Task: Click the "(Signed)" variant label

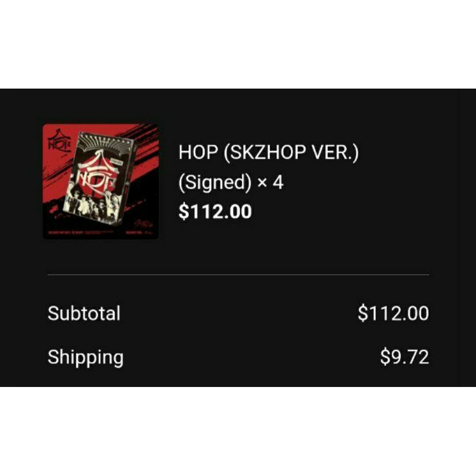Action: coord(215,183)
